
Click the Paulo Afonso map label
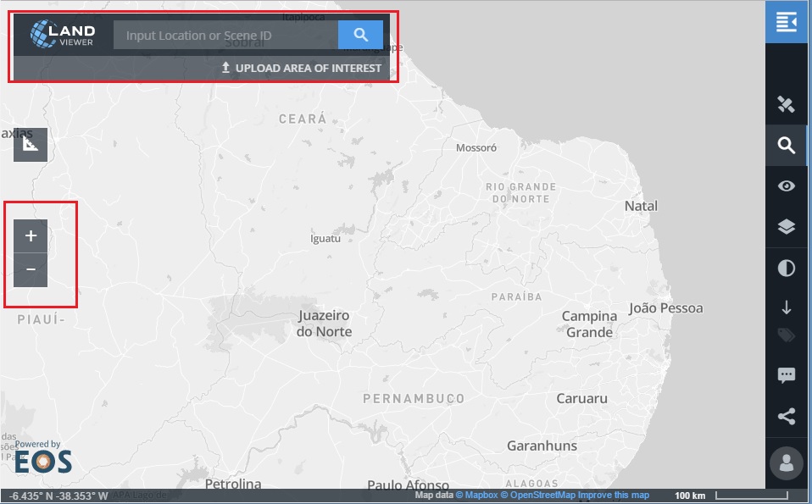408,485
